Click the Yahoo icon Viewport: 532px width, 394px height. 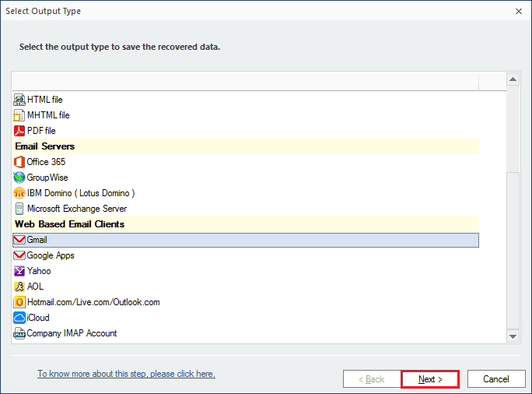(x=19, y=271)
